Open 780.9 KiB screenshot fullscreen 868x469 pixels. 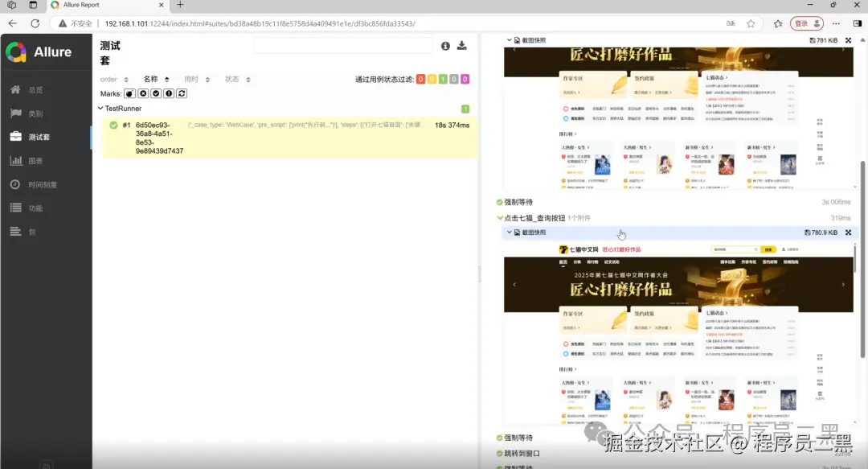pyautogui.click(x=848, y=232)
